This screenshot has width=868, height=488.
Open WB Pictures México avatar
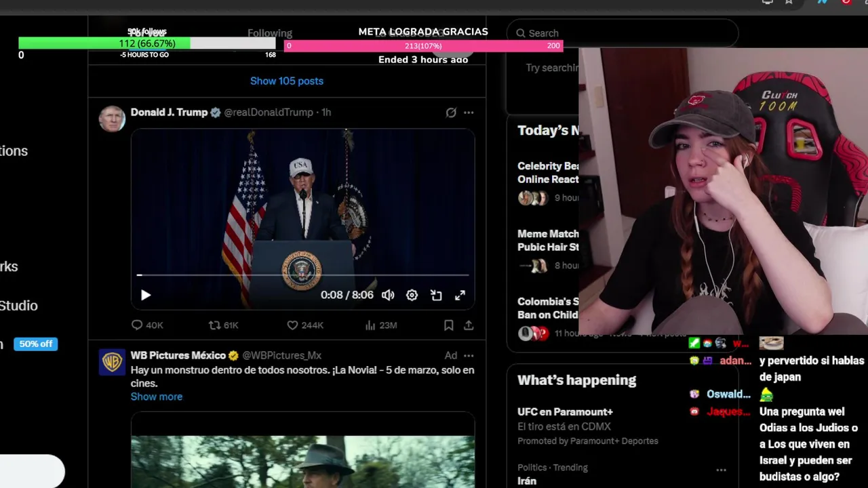112,362
